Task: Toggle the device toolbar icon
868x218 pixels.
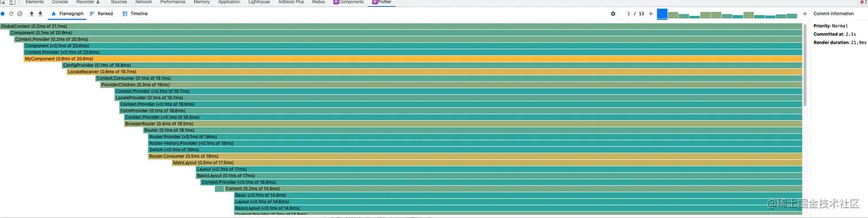Action: coord(12,2)
